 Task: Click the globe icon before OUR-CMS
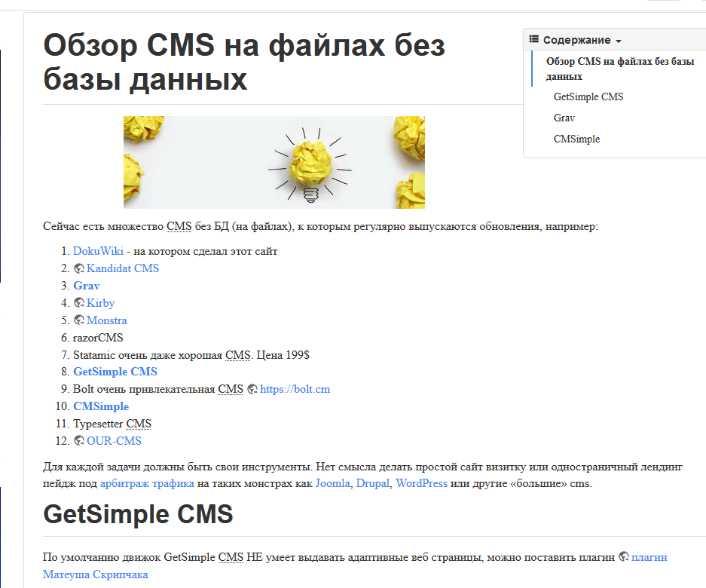[79, 441]
